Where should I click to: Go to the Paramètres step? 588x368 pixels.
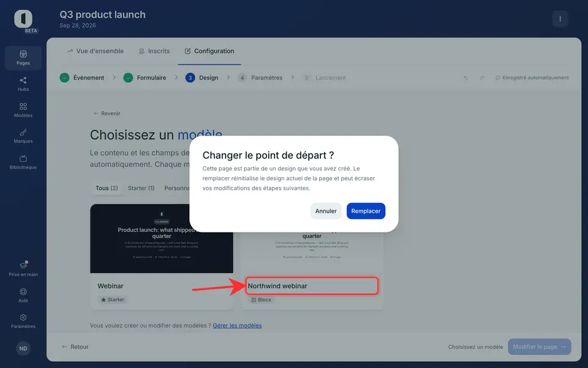pyautogui.click(x=260, y=78)
